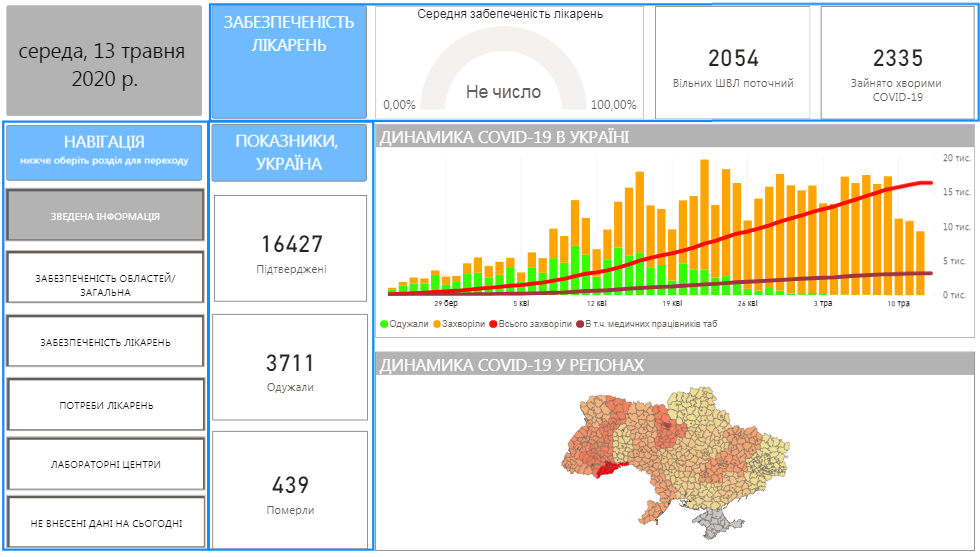980x557 pixels.
Task: Click НЕ ВНЕСЕНІ ДАНІ НА СЬОГОДНІ button
Action: click(x=105, y=523)
